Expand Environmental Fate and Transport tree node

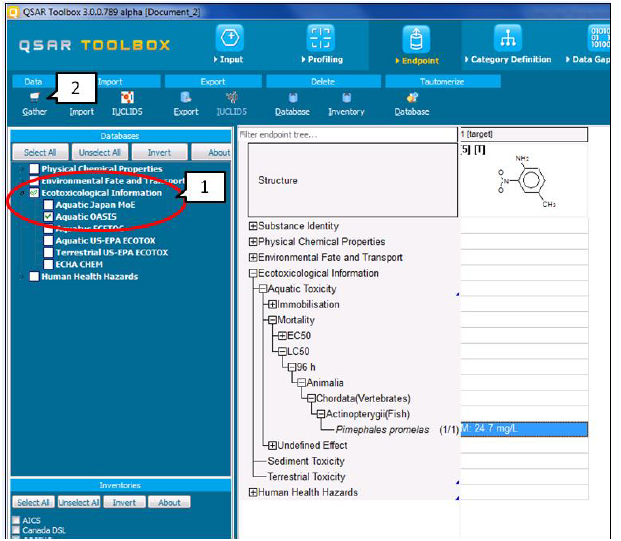tap(253, 257)
